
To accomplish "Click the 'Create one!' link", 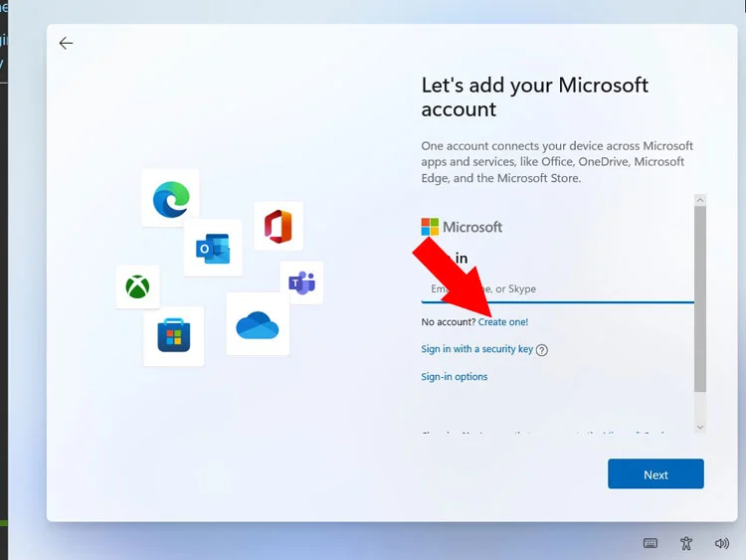I will click(503, 322).
